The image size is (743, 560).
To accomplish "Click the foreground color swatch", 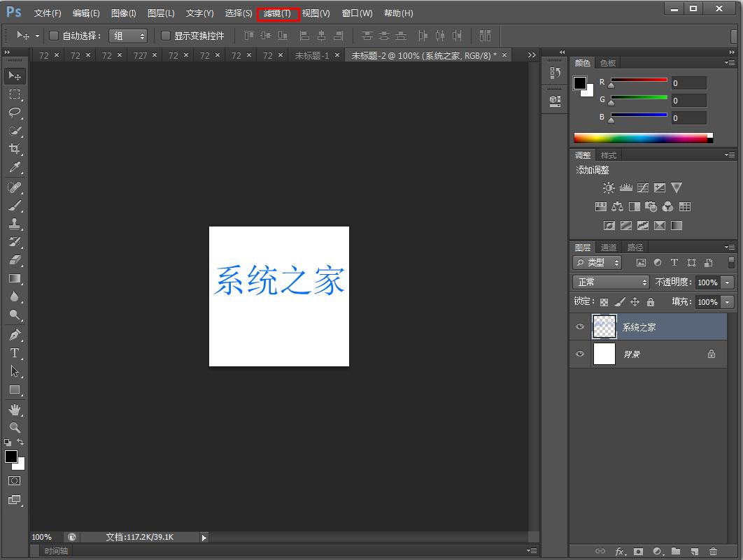I will 12,455.
